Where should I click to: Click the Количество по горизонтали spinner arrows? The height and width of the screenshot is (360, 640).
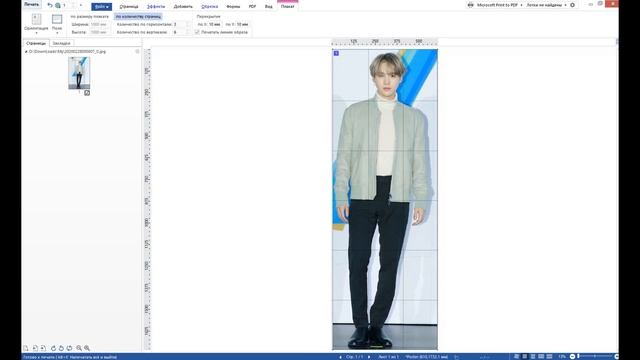(188, 24)
